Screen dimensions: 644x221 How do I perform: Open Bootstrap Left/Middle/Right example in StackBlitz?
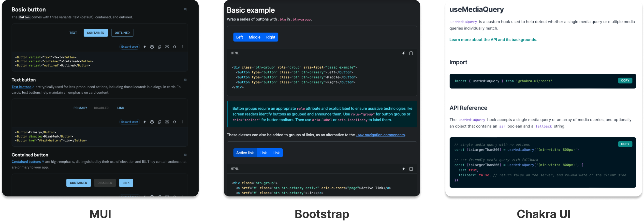(x=404, y=53)
